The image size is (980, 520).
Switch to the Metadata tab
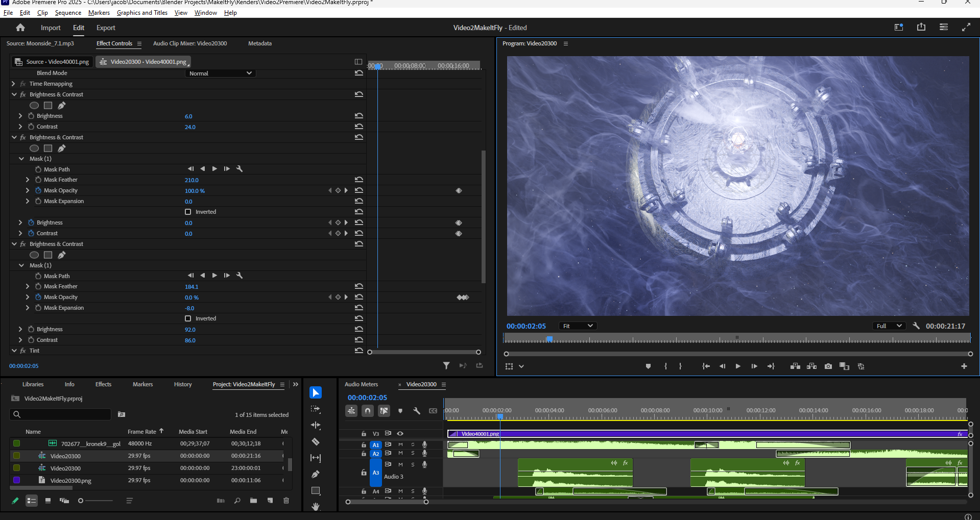(x=260, y=43)
